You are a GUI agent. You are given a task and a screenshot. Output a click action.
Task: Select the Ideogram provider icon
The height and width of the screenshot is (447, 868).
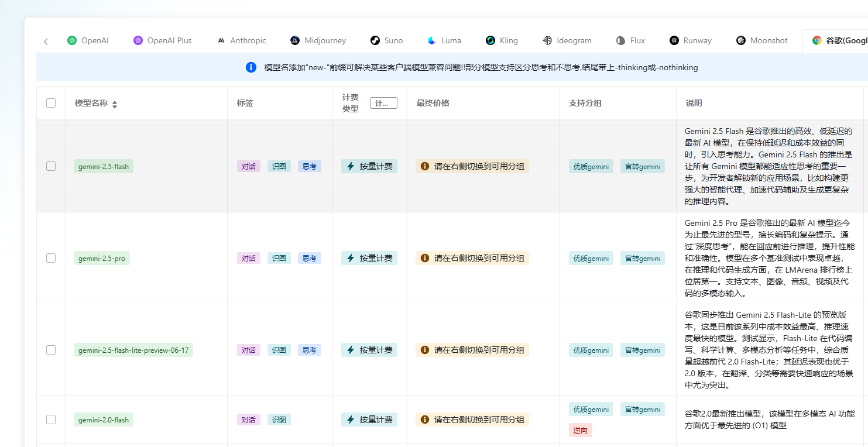547,40
